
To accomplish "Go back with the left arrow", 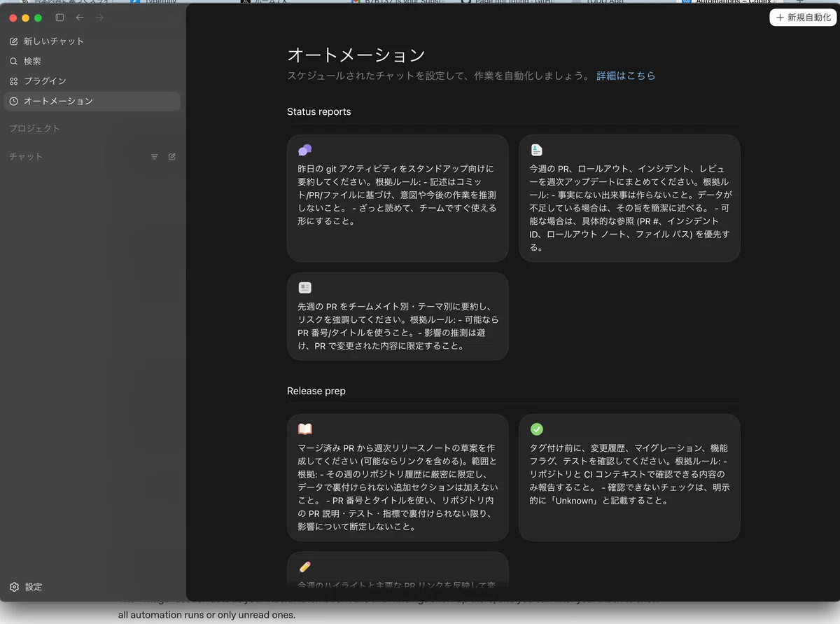I will (x=80, y=18).
